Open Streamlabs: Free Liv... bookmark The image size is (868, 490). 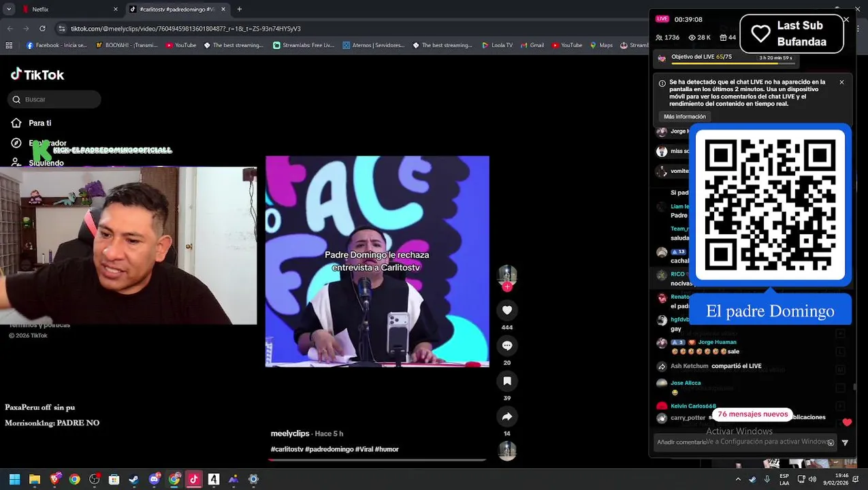pos(304,45)
